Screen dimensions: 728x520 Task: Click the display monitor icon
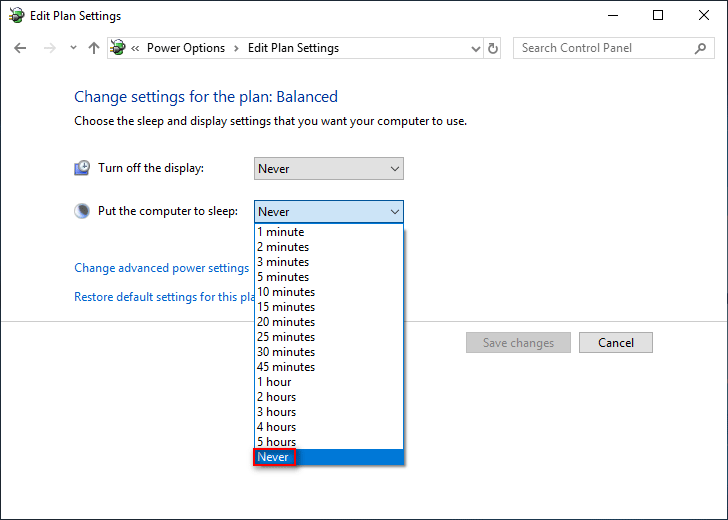click(x=82, y=168)
